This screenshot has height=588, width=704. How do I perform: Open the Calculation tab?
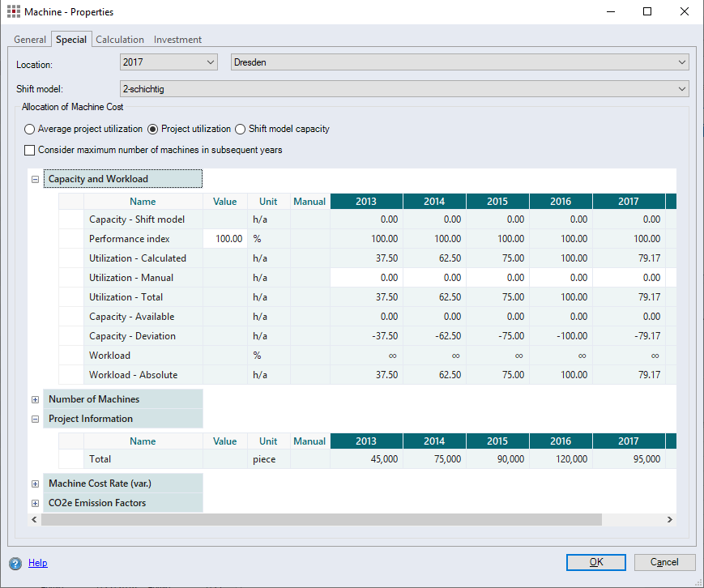[120, 40]
